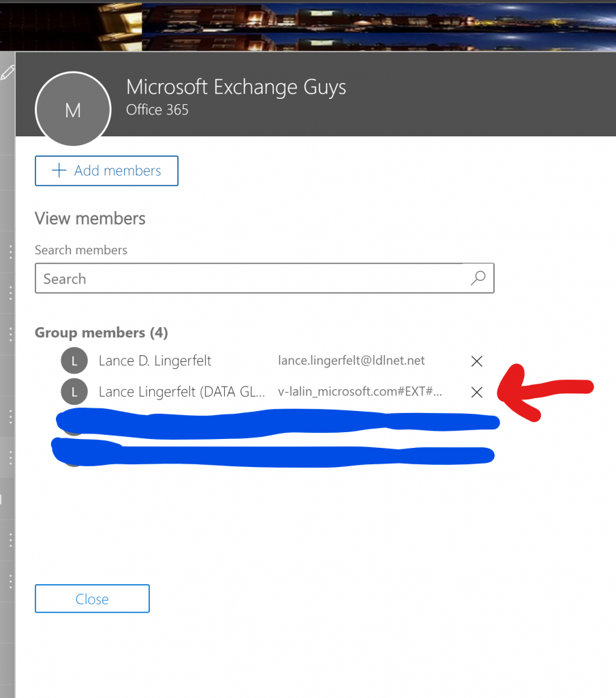Click the v-lalin_microsoft.com#EXT#... address
The height and width of the screenshot is (698, 616).
tap(360, 392)
